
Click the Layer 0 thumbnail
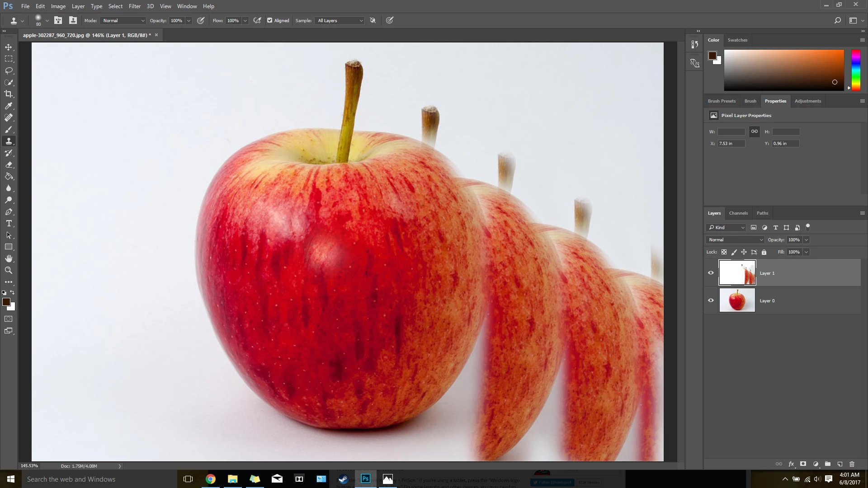pyautogui.click(x=737, y=300)
